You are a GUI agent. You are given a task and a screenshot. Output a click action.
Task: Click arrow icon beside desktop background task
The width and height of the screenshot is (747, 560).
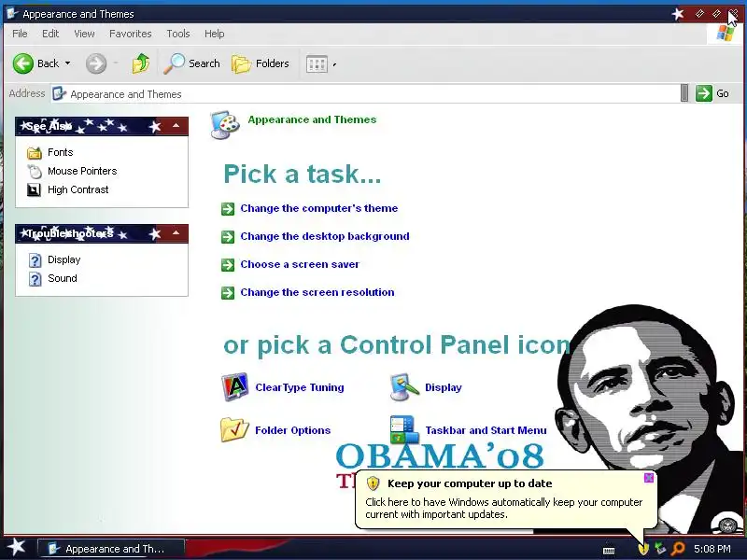pyautogui.click(x=228, y=237)
